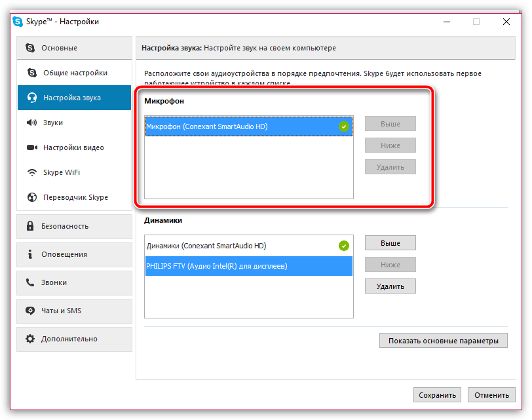Open the Переводчик Skype page

click(x=74, y=197)
